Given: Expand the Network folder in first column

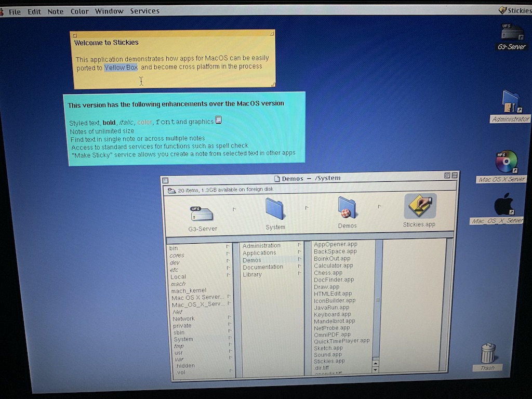Looking at the screenshot, I should click(184, 319).
